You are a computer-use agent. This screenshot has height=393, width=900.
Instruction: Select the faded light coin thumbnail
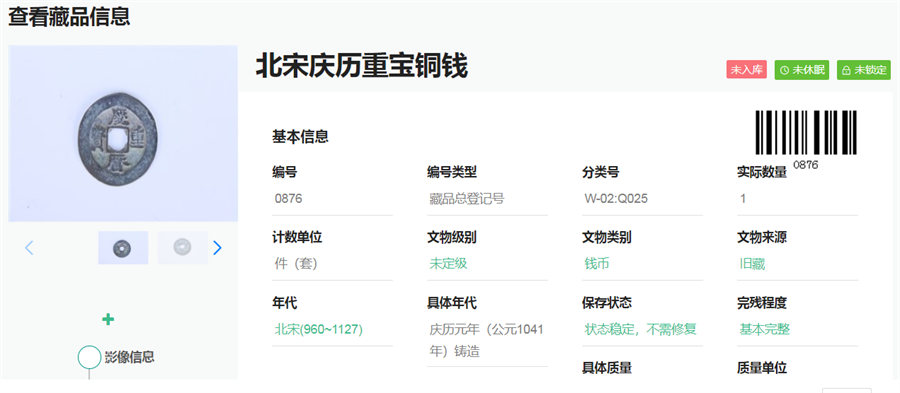(x=183, y=248)
